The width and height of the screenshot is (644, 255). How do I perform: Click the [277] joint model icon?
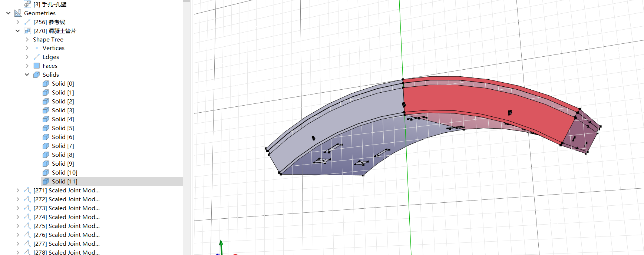tap(27, 244)
